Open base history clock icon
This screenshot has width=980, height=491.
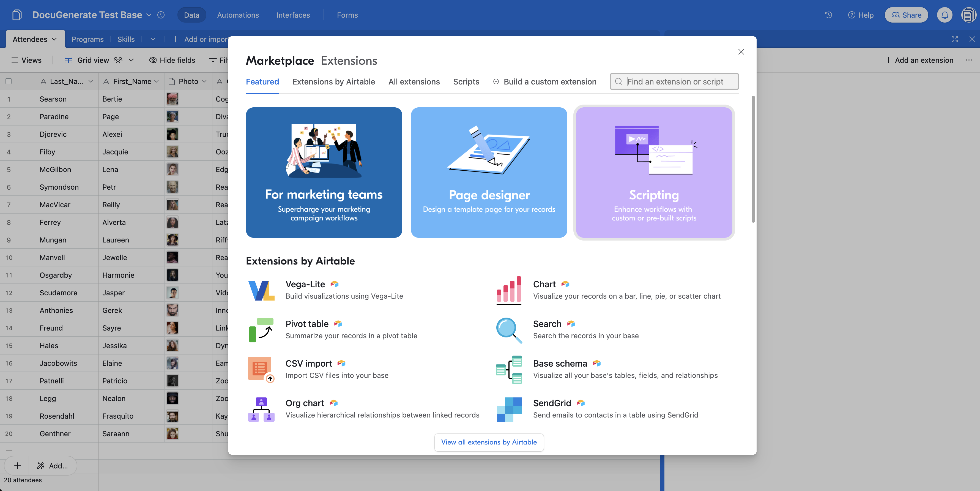828,15
